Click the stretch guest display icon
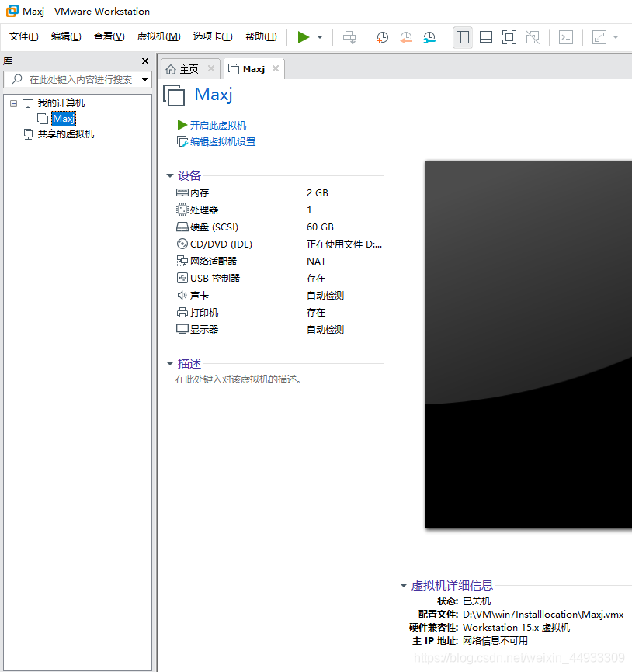The width and height of the screenshot is (632, 672). (599, 37)
